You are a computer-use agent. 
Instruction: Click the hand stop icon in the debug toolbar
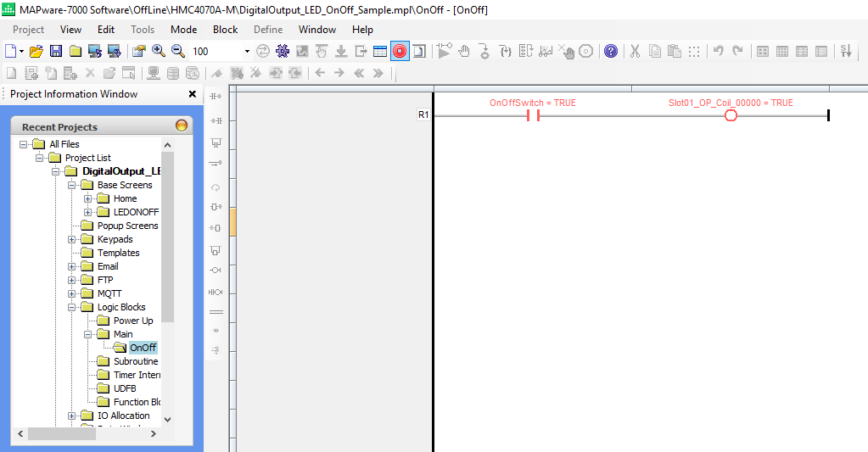tap(464, 52)
